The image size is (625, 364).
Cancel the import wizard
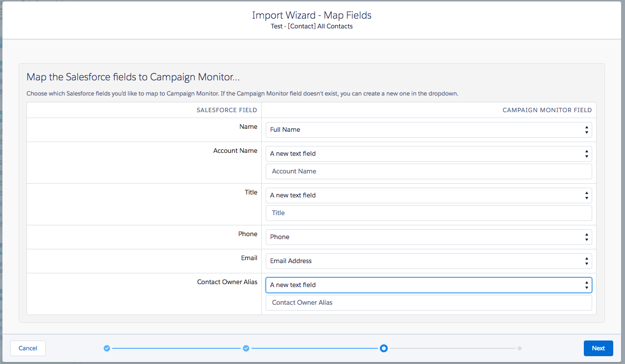[28, 348]
